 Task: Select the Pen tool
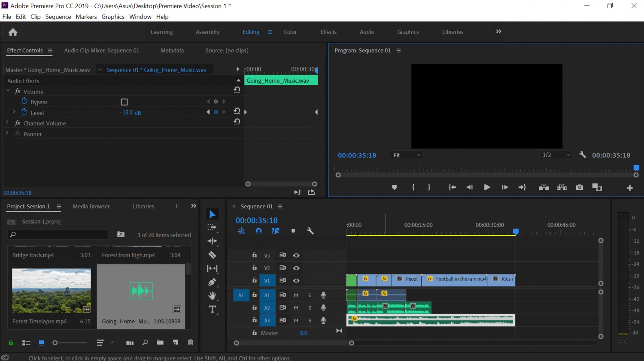pyautogui.click(x=212, y=282)
